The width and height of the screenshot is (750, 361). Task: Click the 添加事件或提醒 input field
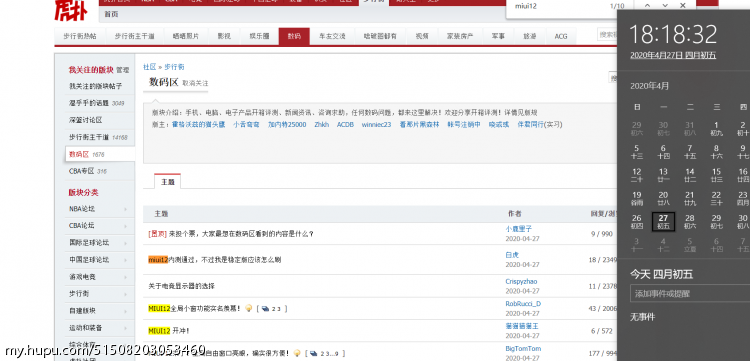coord(690,294)
